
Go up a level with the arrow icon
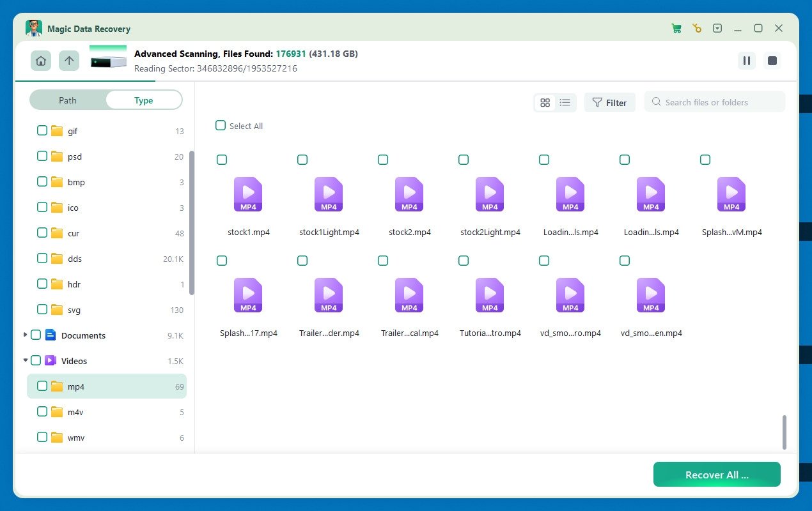pyautogui.click(x=68, y=61)
